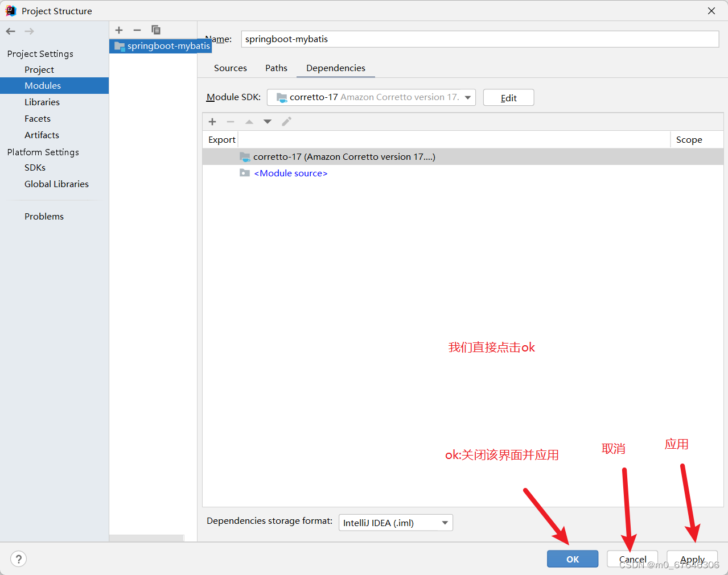Image resolution: width=728 pixels, height=575 pixels.
Task: Open Libraries settings
Action: [x=42, y=102]
